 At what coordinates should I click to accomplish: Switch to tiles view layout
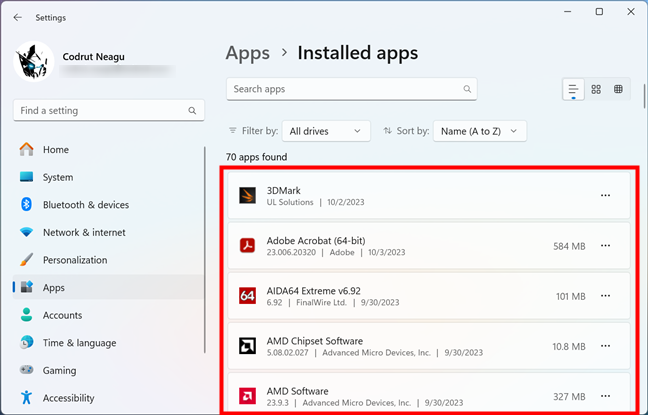tap(618, 89)
